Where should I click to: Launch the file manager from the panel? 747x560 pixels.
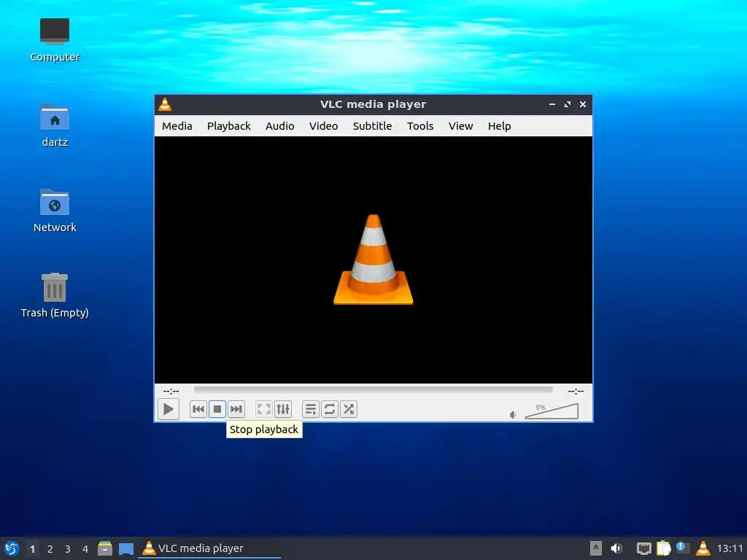click(105, 548)
